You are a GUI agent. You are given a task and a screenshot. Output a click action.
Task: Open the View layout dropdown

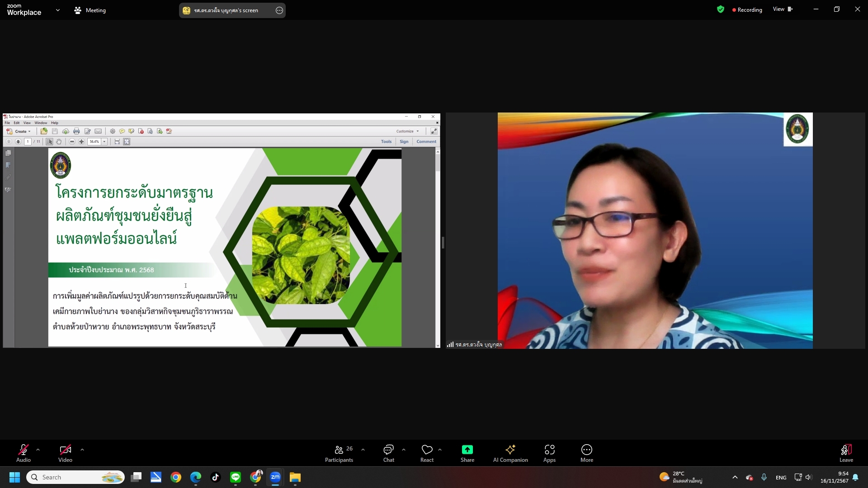783,9
